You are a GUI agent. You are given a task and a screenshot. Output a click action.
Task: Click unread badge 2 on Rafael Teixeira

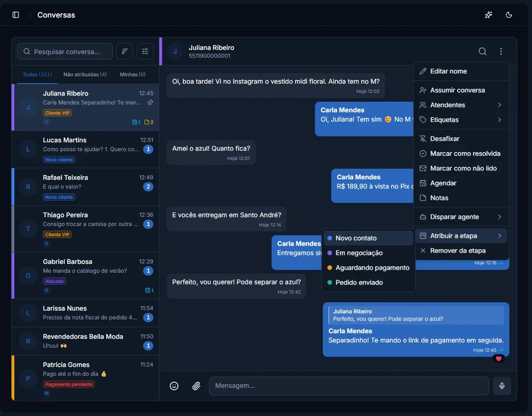148,187
